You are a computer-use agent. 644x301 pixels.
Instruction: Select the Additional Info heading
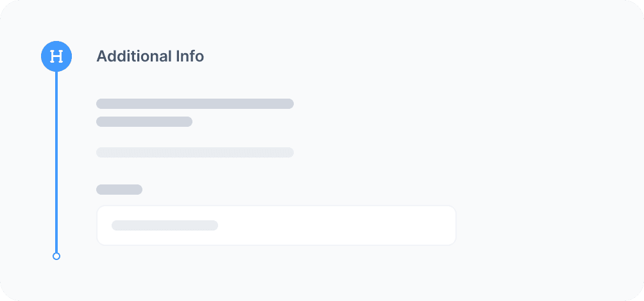(150, 56)
